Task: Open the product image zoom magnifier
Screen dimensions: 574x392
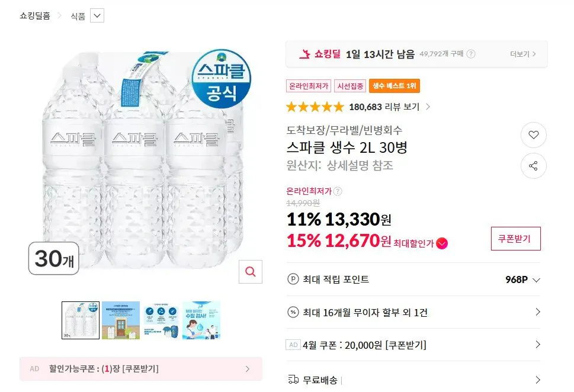Action: tap(250, 272)
